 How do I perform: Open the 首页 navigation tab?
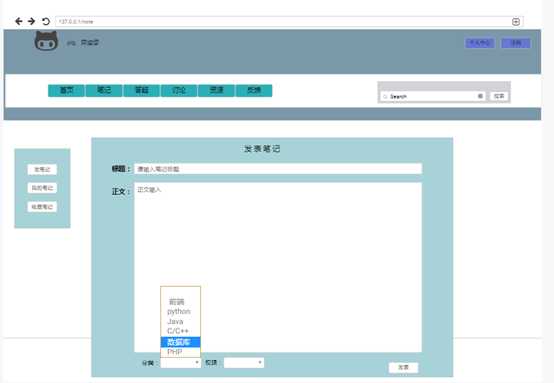[66, 90]
